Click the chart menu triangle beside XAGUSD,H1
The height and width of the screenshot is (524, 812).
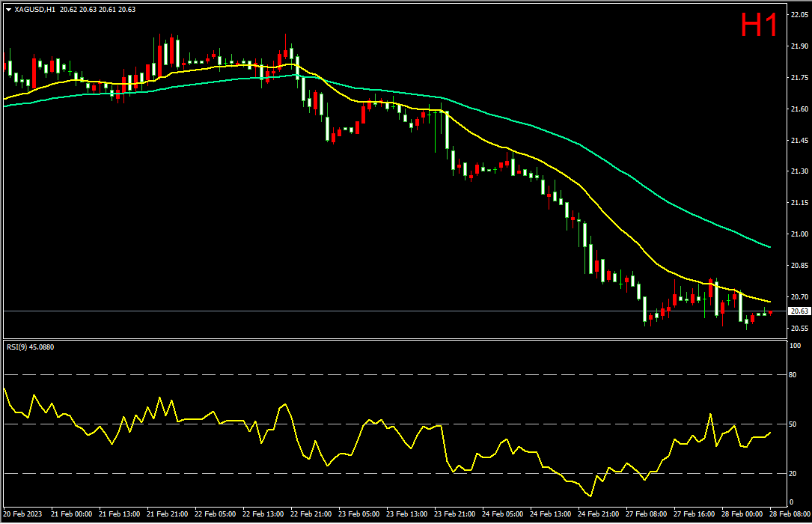point(8,9)
